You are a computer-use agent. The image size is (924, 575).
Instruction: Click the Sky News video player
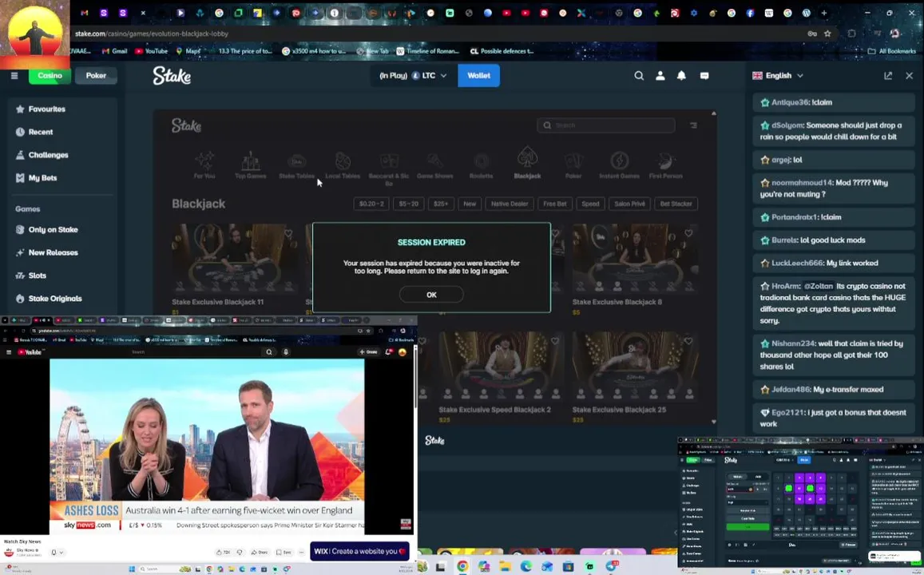click(207, 446)
